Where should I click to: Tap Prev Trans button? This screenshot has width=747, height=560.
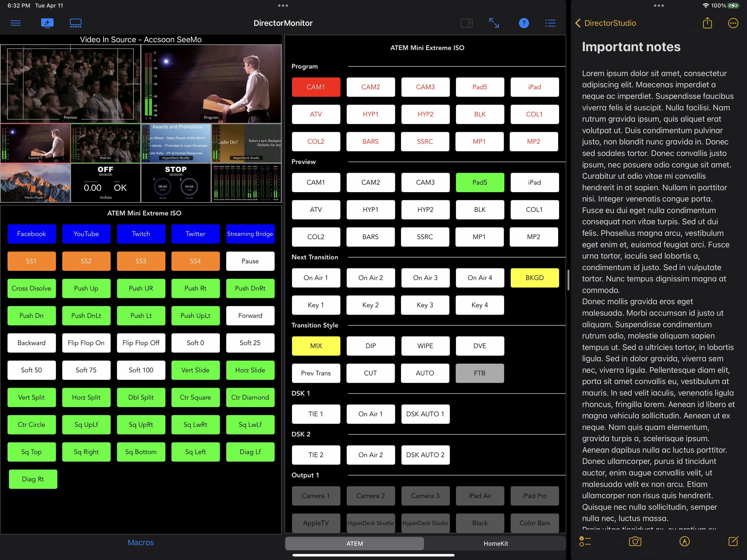316,373
